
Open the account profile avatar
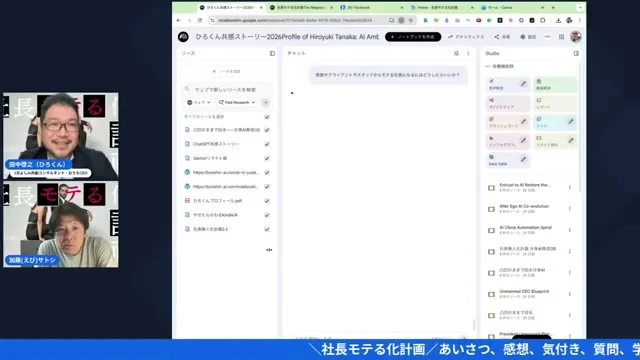point(576,37)
